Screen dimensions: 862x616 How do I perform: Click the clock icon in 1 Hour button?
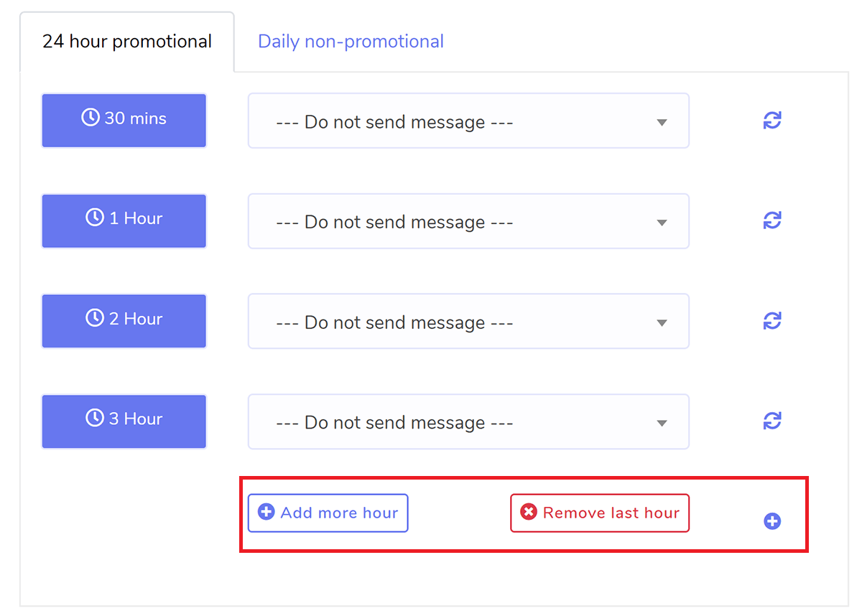point(95,218)
